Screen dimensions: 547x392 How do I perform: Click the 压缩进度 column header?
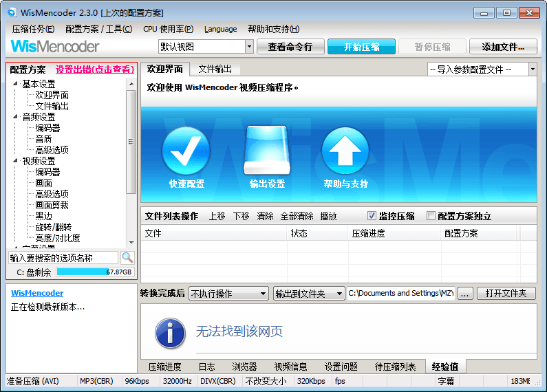pyautogui.click(x=394, y=233)
